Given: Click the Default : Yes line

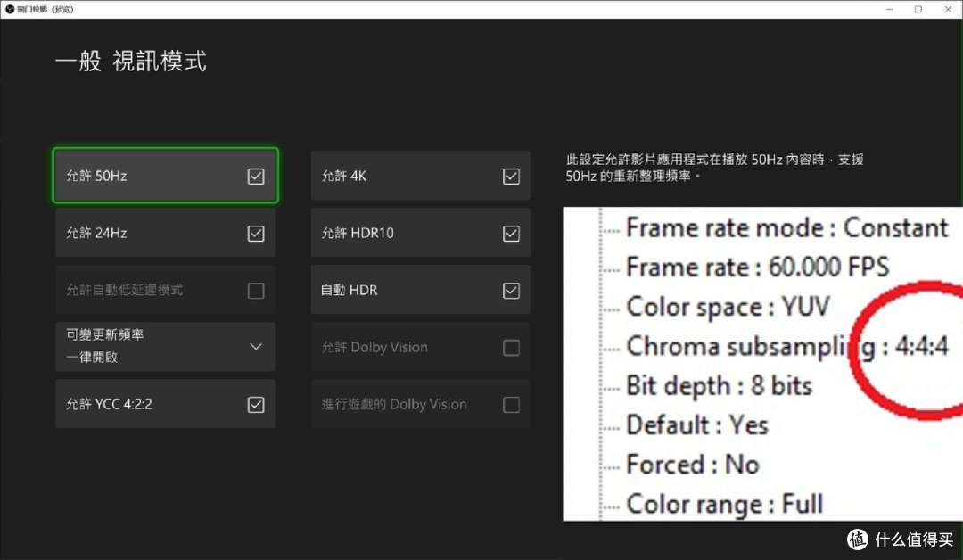Looking at the screenshot, I should click(697, 425).
